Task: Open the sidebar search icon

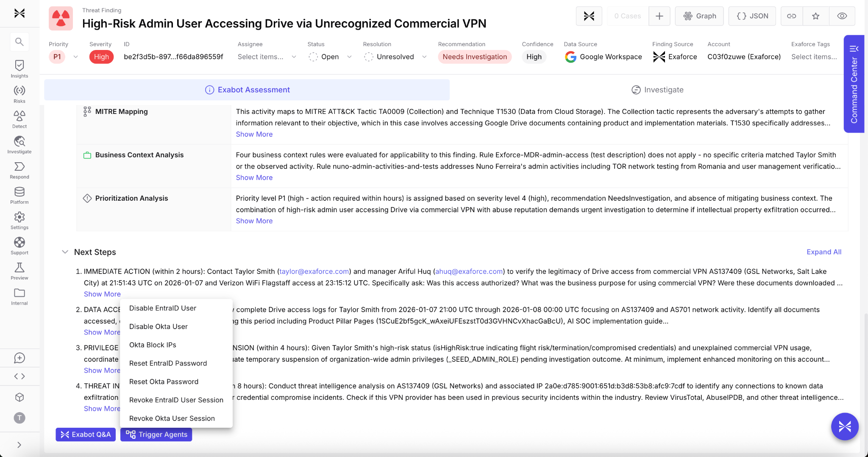Action: (19, 42)
